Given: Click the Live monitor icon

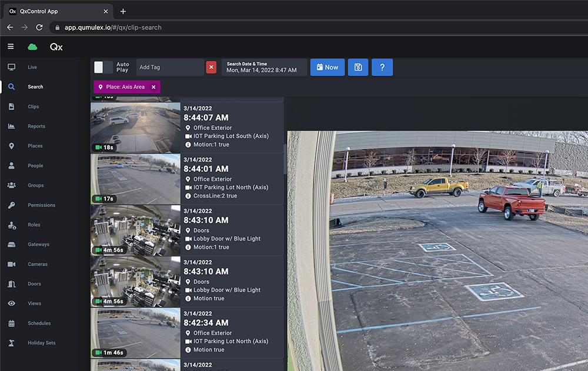Looking at the screenshot, I should click(x=12, y=67).
